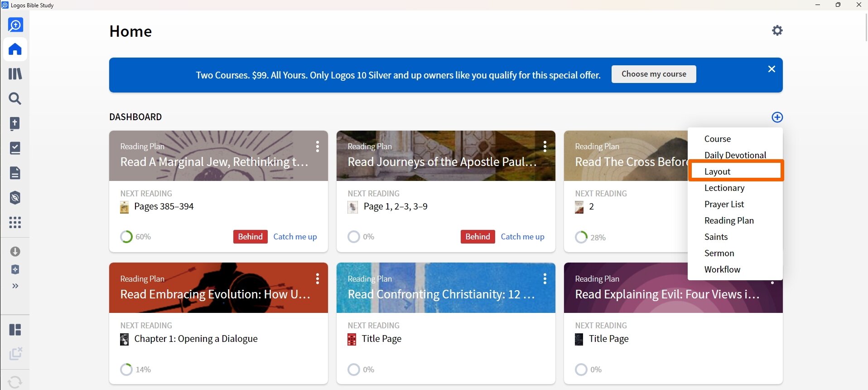Select Reading Plan from the add menu

pyautogui.click(x=735, y=220)
